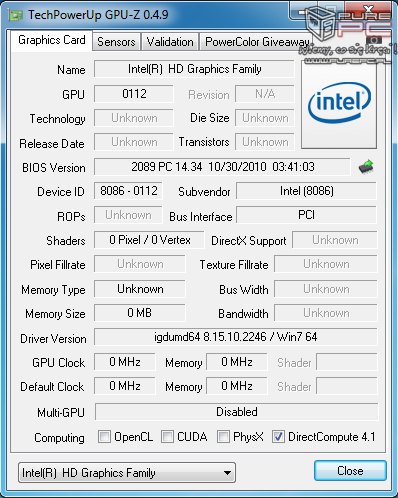Image resolution: width=398 pixels, height=498 pixels.
Task: Click the GPU-Z title bar app icon
Action: tap(15, 15)
